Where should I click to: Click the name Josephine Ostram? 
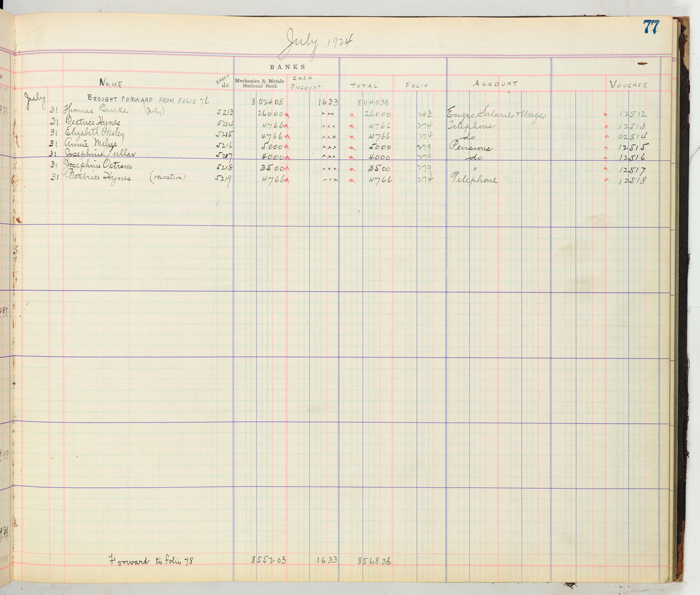[x=98, y=166]
